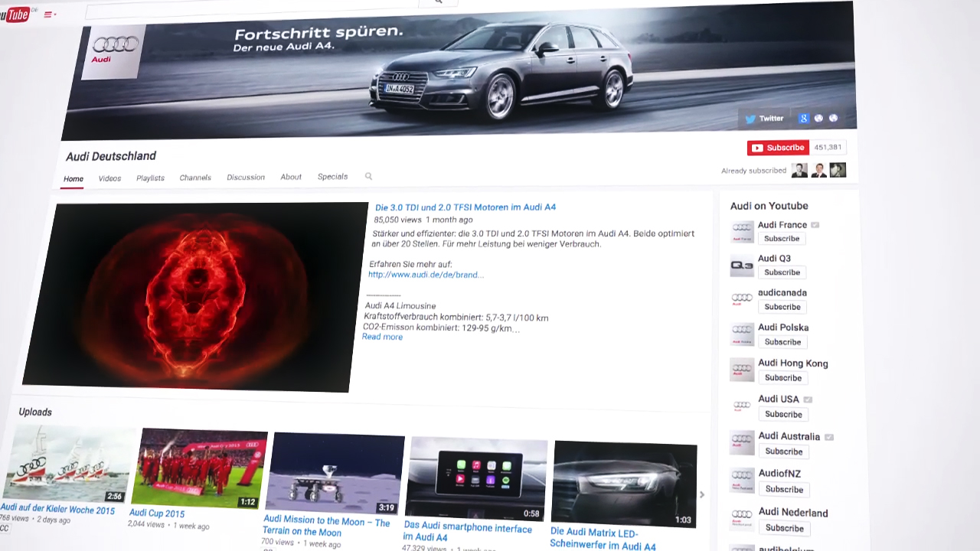Open title Die 3.0 TDI und 2.0 TFSI Motoren
Image resolution: width=980 pixels, height=551 pixels.
pos(465,207)
